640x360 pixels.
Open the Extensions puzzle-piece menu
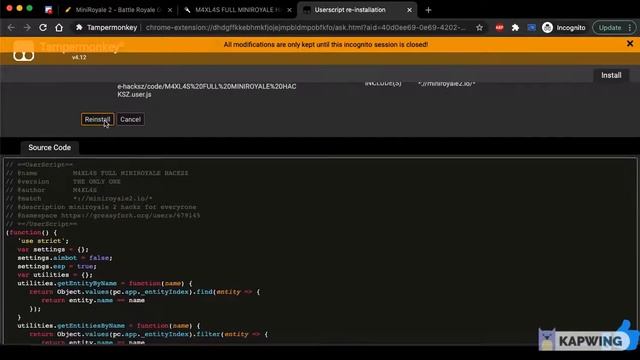click(x=515, y=28)
